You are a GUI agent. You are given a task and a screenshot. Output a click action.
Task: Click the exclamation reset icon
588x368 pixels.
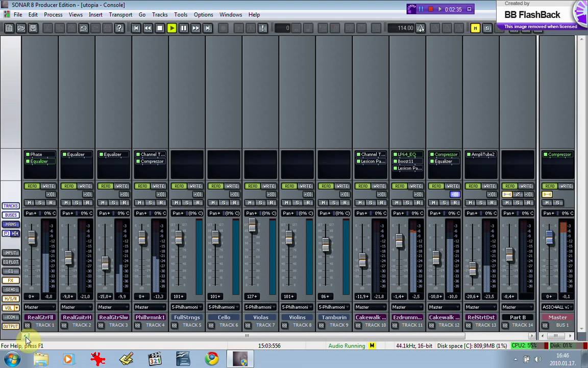pyautogui.click(x=262, y=28)
